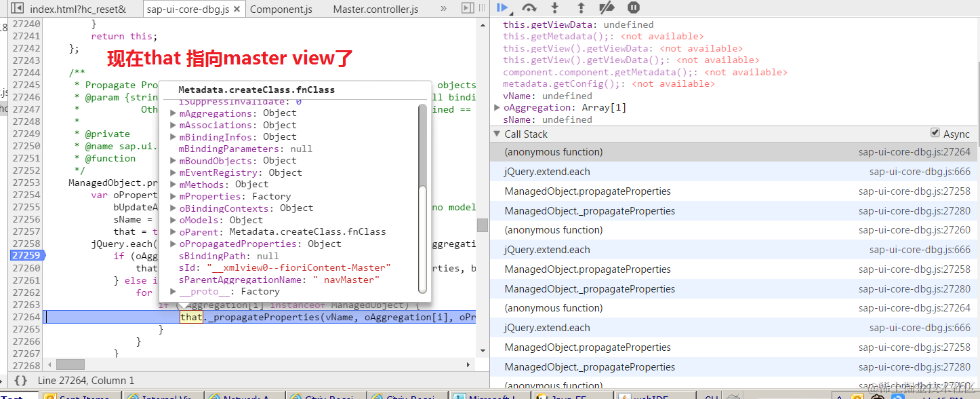Select watch component.component.getMetadata();
This screenshot has height=399, width=980.
pyautogui.click(x=645, y=72)
